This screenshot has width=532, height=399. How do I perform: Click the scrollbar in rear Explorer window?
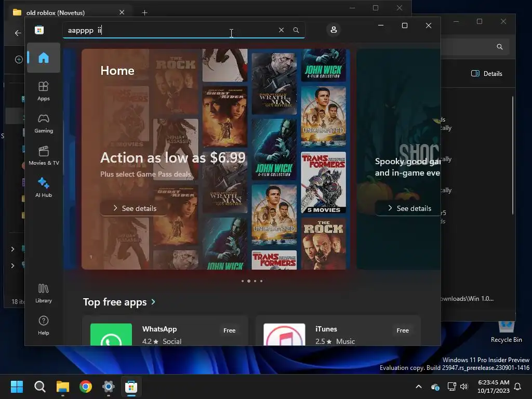pos(513,155)
